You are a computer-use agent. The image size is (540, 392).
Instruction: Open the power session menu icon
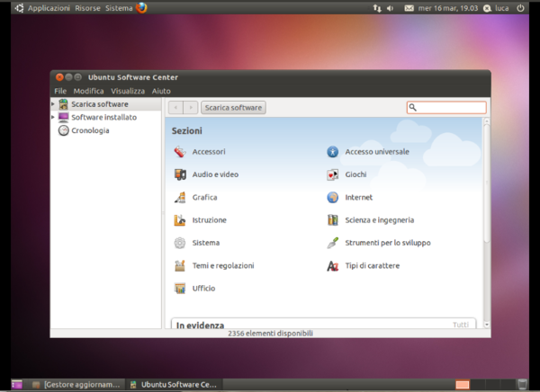(x=520, y=8)
